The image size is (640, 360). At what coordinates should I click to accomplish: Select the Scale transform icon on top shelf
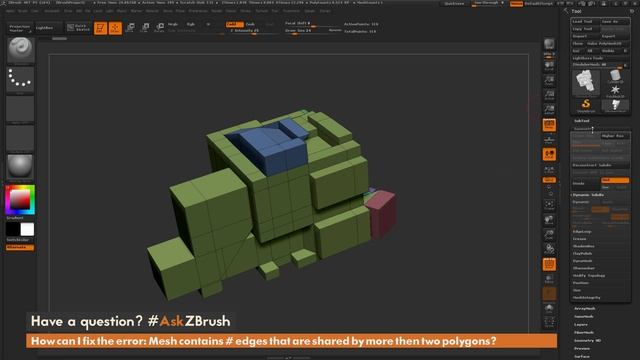tap(145, 28)
